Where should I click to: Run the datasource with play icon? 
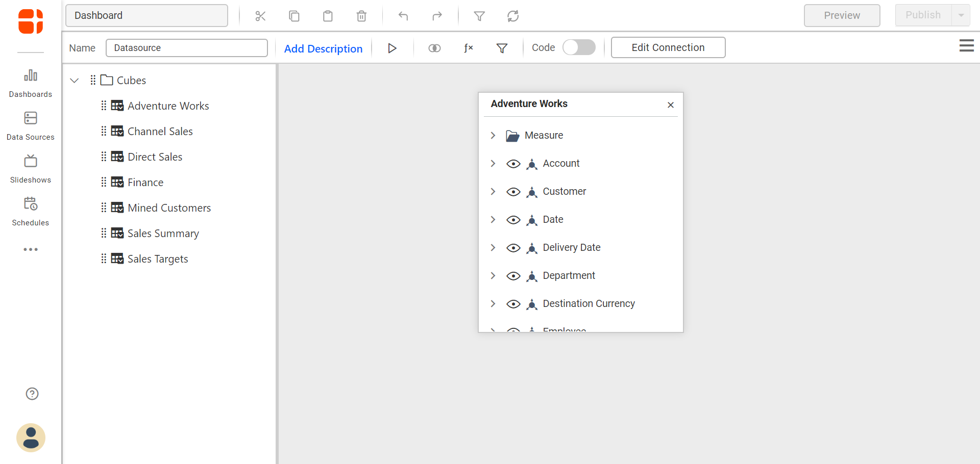coord(392,48)
